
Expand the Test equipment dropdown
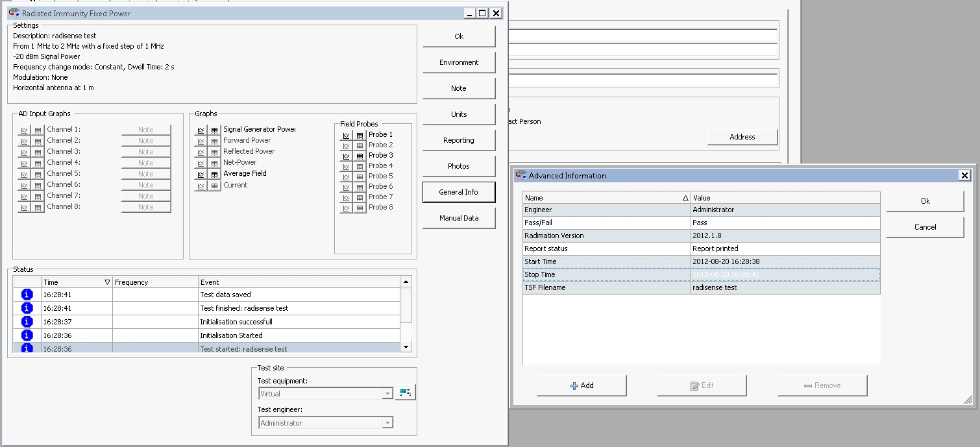tap(387, 394)
